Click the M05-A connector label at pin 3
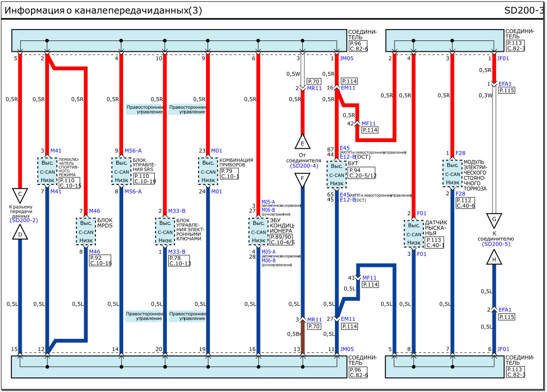 [x=268, y=202]
